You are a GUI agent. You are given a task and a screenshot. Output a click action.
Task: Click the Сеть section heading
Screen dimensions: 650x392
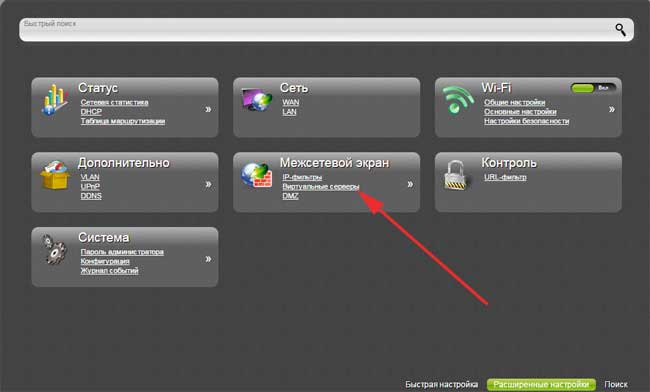tap(294, 88)
